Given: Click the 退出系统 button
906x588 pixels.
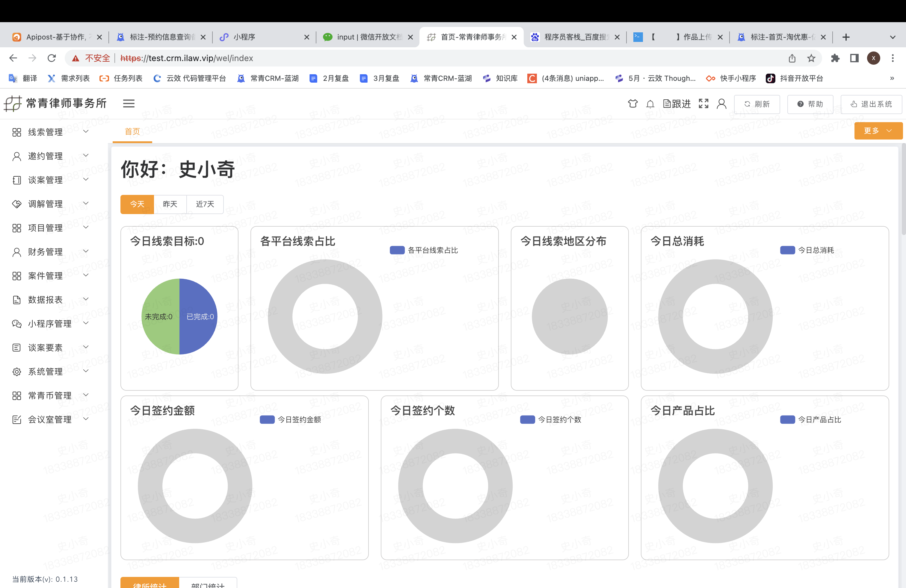Looking at the screenshot, I should (871, 104).
